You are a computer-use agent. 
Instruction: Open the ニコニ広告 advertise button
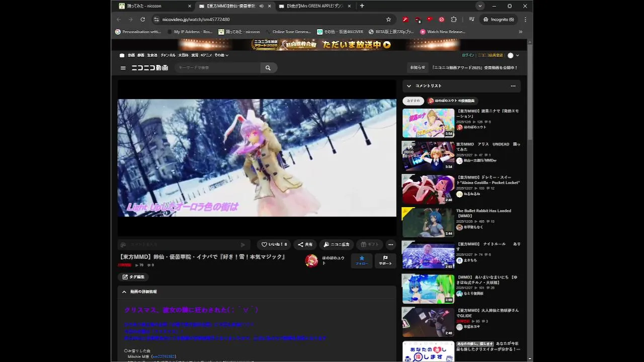pos(337,244)
